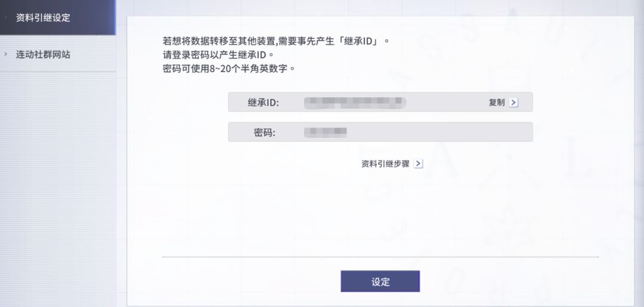The image size is (644, 307).
Task: Click the chevron before 连动社群网站
Action: click(x=5, y=54)
